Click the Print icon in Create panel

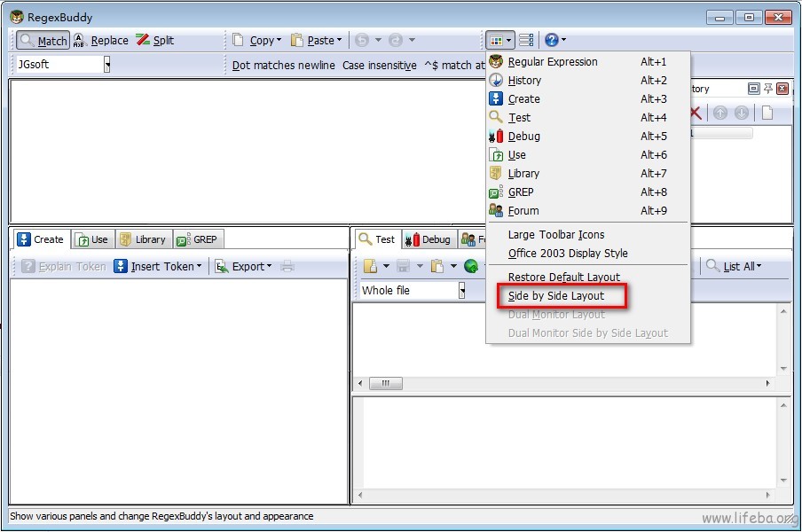[287, 266]
